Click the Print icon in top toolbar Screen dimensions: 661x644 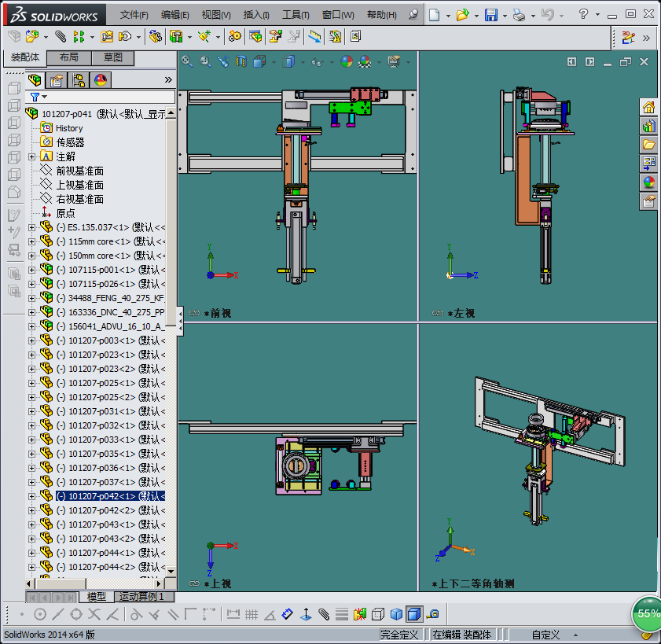coord(518,15)
